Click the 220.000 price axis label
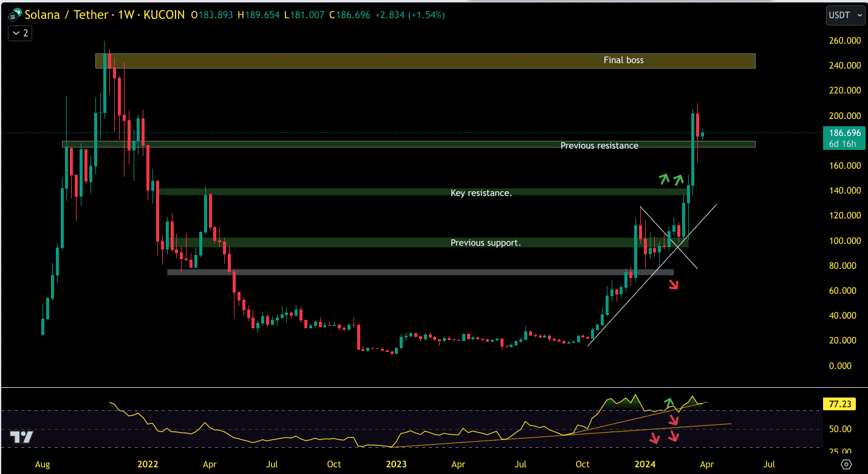Image resolution: width=868 pixels, height=474 pixels. pyautogui.click(x=844, y=90)
